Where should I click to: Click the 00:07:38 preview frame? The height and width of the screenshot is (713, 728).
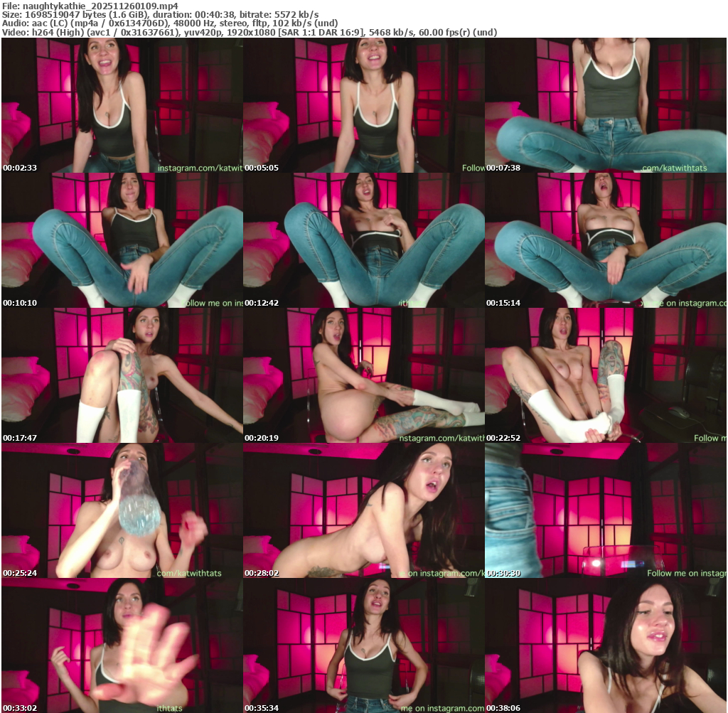[x=606, y=105]
